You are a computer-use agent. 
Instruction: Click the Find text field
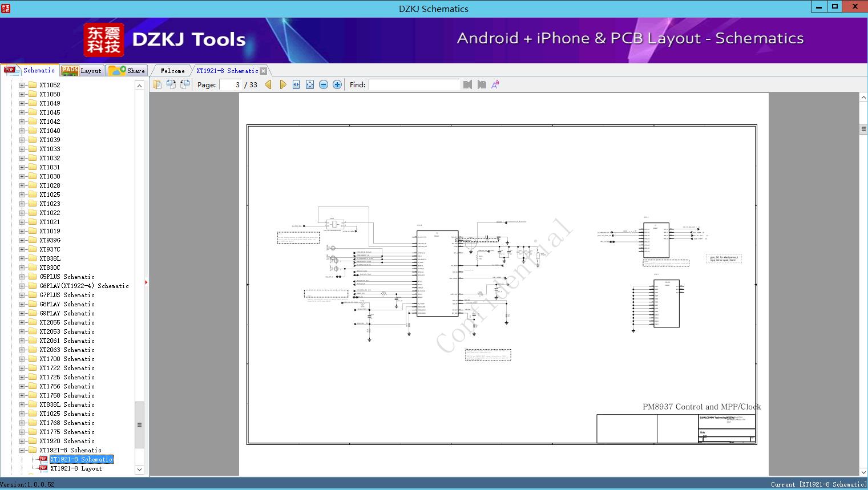(x=414, y=84)
